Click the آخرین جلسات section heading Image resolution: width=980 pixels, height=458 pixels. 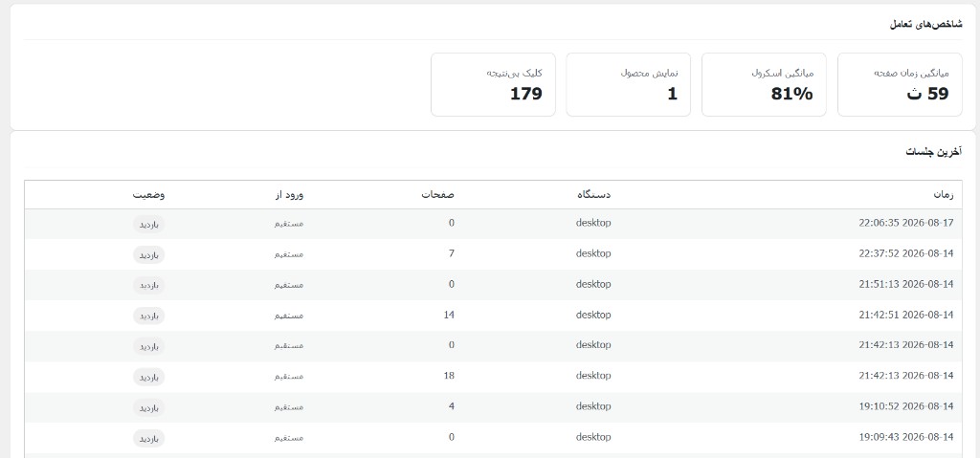[x=934, y=151]
